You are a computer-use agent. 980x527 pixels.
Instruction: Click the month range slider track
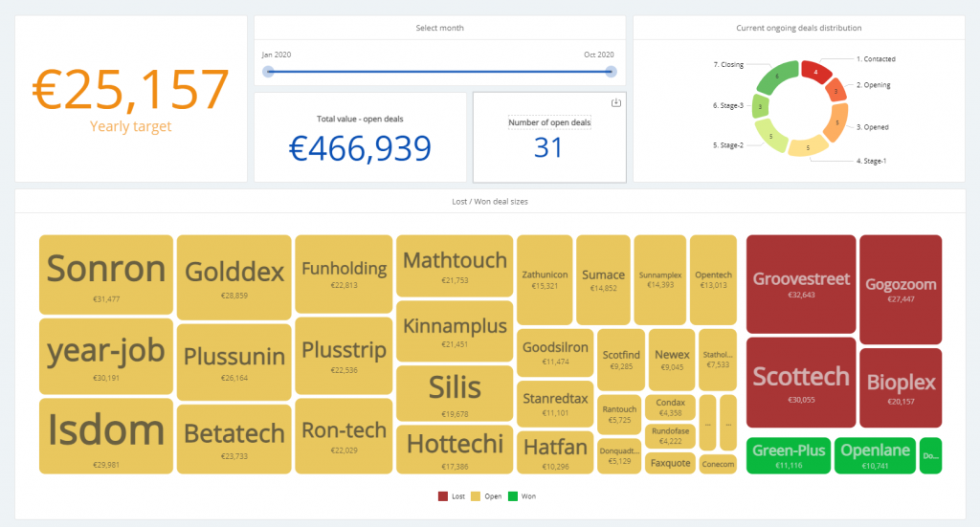439,72
